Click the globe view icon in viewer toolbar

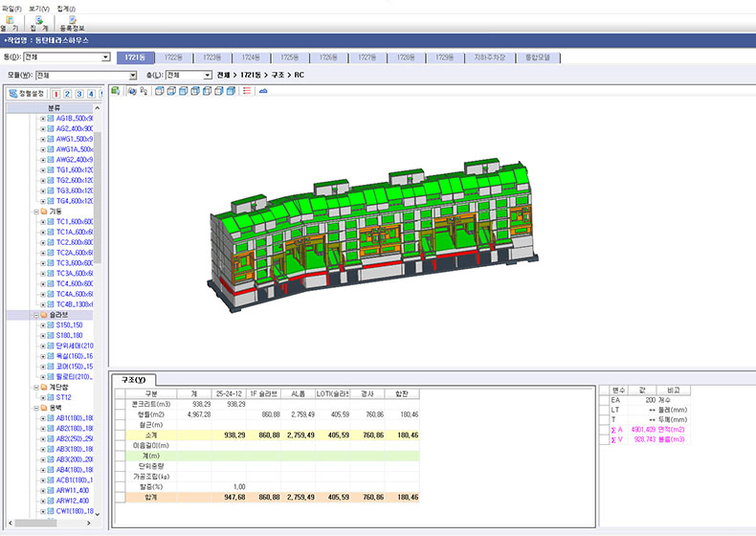[132, 91]
